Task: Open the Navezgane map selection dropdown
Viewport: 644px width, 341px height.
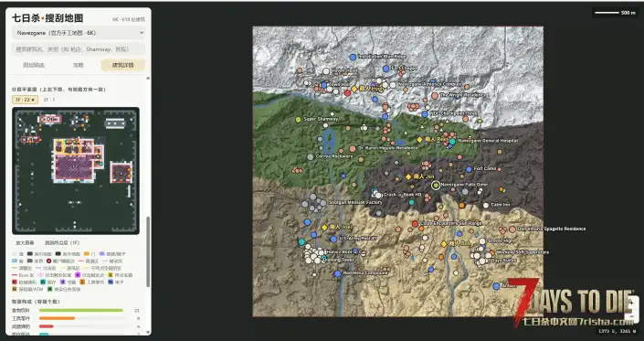Action: coord(79,33)
